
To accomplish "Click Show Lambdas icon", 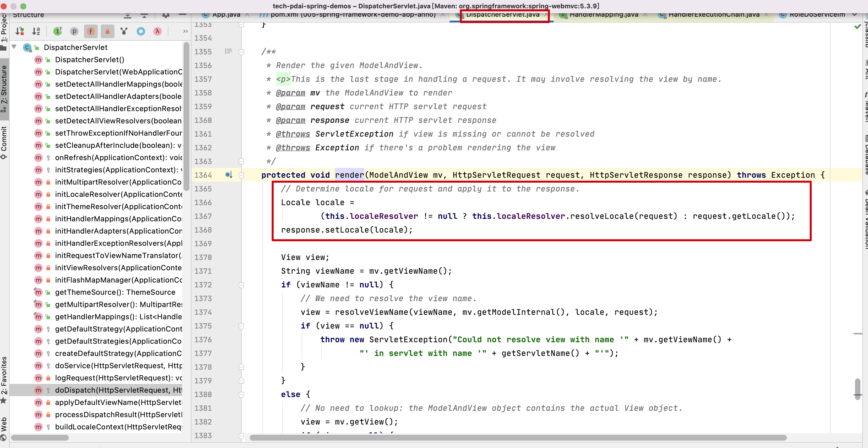I will click(157, 31).
